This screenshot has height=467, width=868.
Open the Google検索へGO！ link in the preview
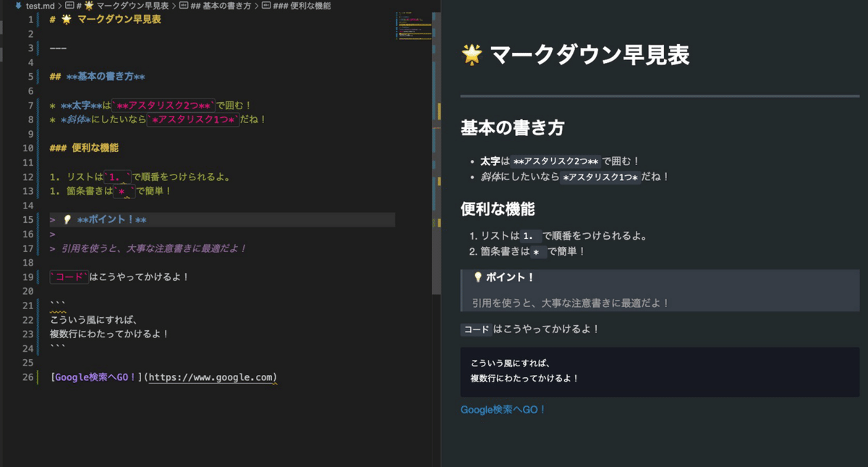point(503,410)
